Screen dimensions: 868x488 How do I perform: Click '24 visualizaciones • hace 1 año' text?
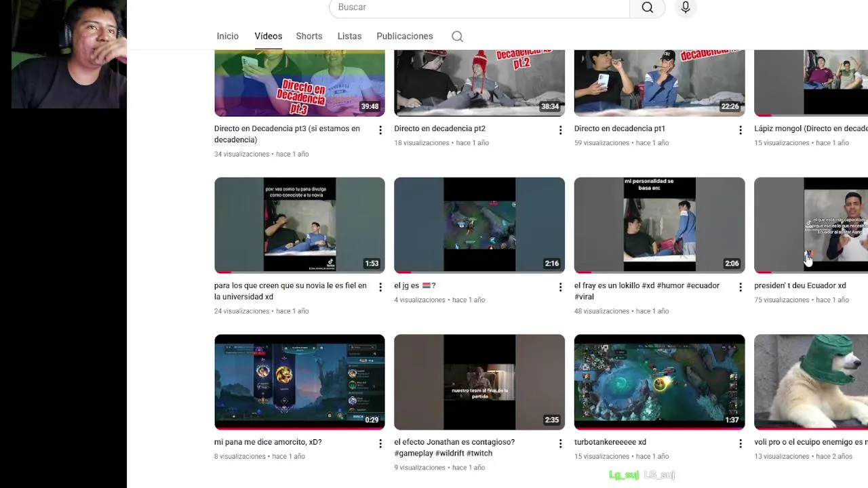(x=261, y=311)
